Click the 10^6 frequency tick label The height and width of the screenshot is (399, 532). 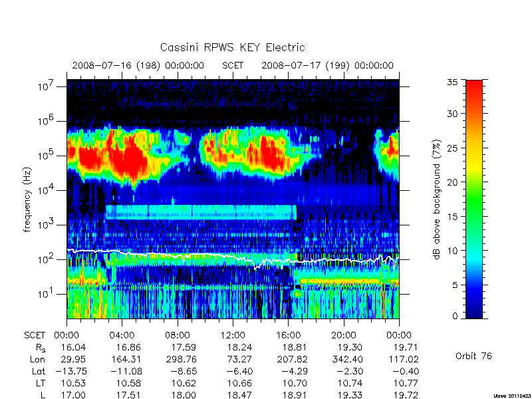pos(47,121)
